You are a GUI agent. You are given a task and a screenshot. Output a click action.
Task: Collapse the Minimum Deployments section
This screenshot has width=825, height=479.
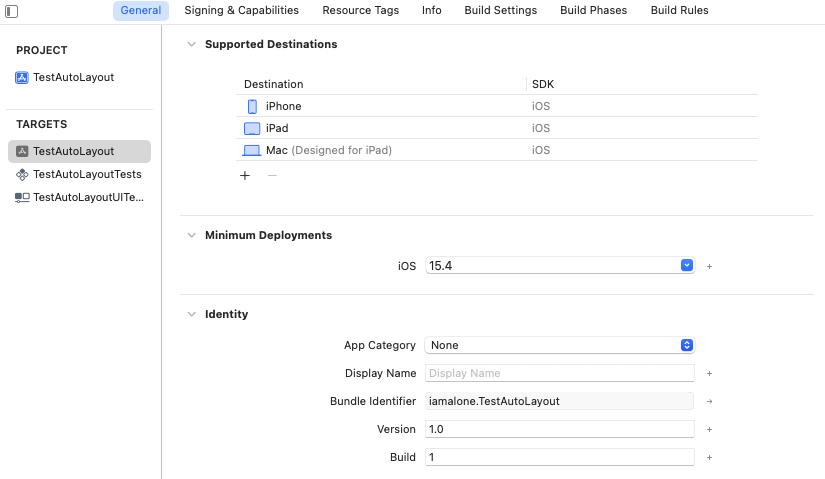(191, 235)
